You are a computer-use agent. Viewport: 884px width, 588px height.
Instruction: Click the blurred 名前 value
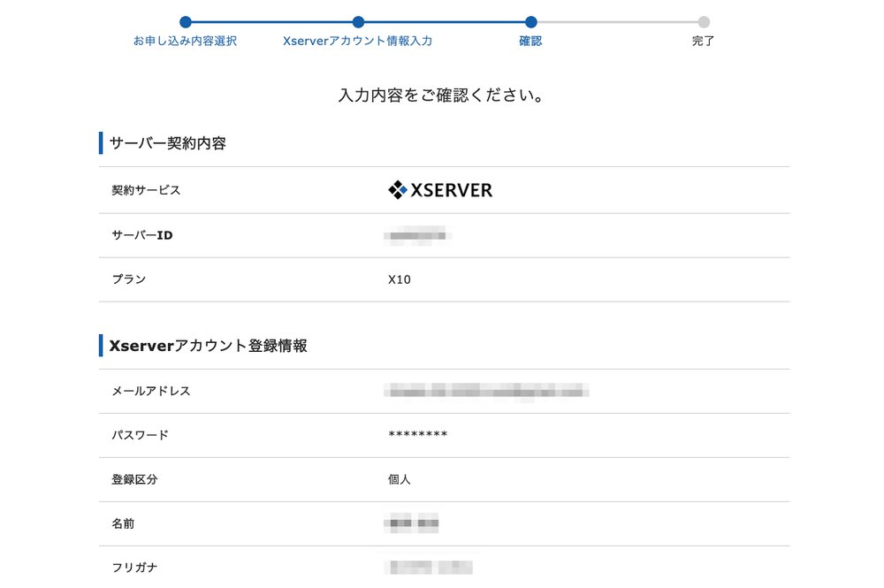(x=412, y=523)
